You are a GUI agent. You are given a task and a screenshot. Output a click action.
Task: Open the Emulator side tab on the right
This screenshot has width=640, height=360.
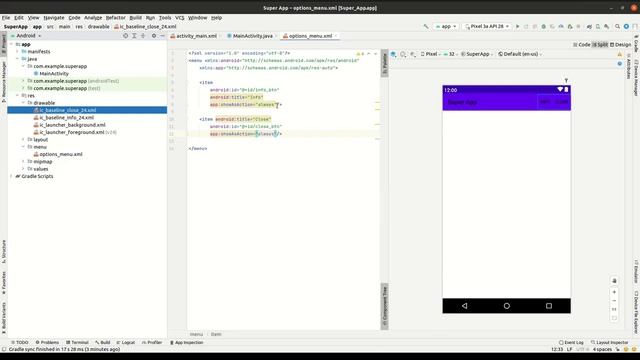click(636, 272)
